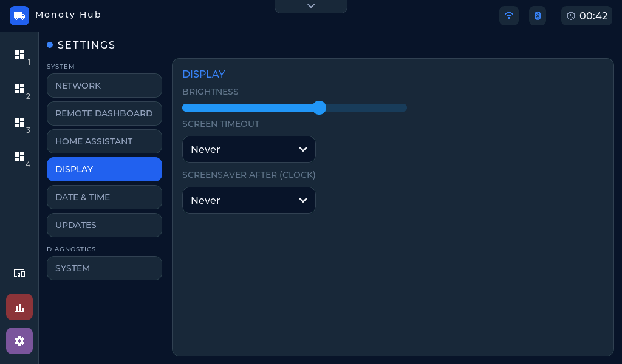Click the Bluetooth status icon

tap(538, 16)
